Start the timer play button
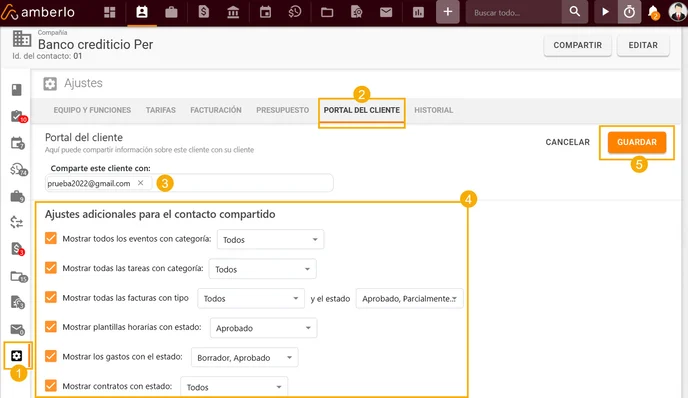This screenshot has height=398, width=688. click(606, 12)
